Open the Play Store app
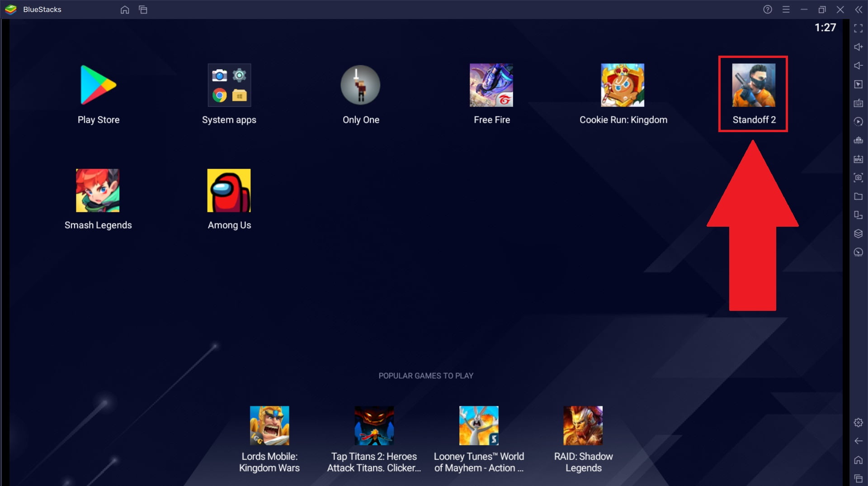The image size is (868, 486). pyautogui.click(x=98, y=85)
